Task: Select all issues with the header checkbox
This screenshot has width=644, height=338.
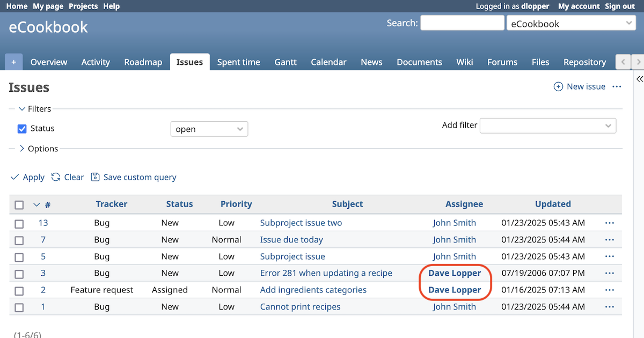Action: pos(19,204)
